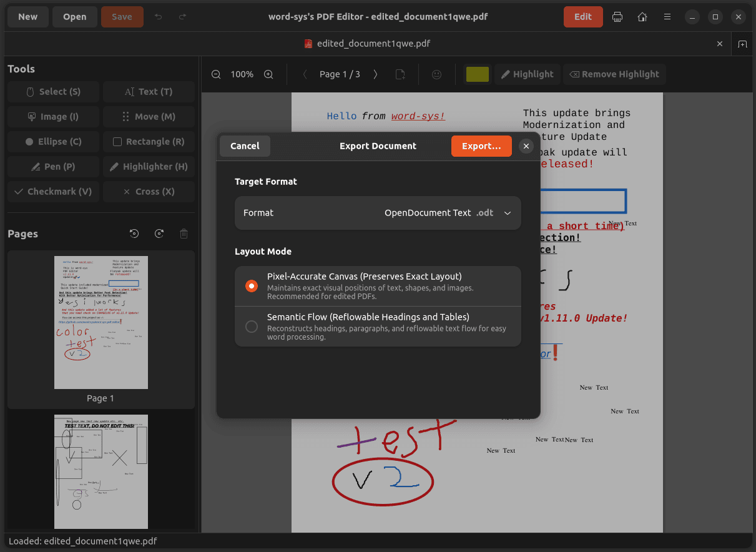Choose the Ellipse (C) tool
The width and height of the screenshot is (756, 552).
53,142
